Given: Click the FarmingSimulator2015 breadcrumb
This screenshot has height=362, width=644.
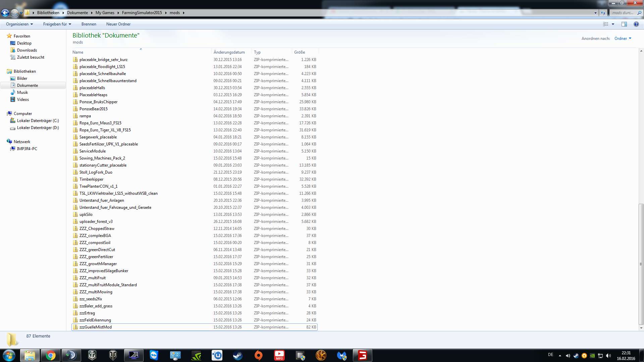Looking at the screenshot, I should (142, 13).
